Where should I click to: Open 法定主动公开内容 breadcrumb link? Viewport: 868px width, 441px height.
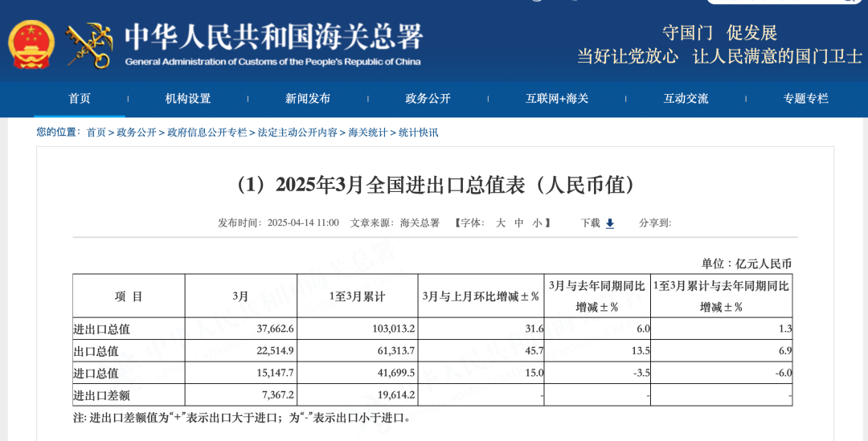pyautogui.click(x=297, y=133)
